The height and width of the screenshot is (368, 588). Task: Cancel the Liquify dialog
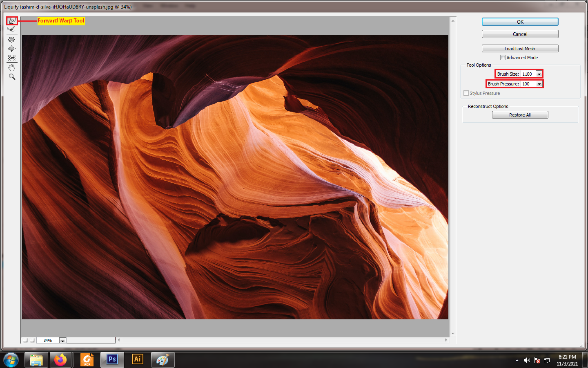[x=520, y=34]
